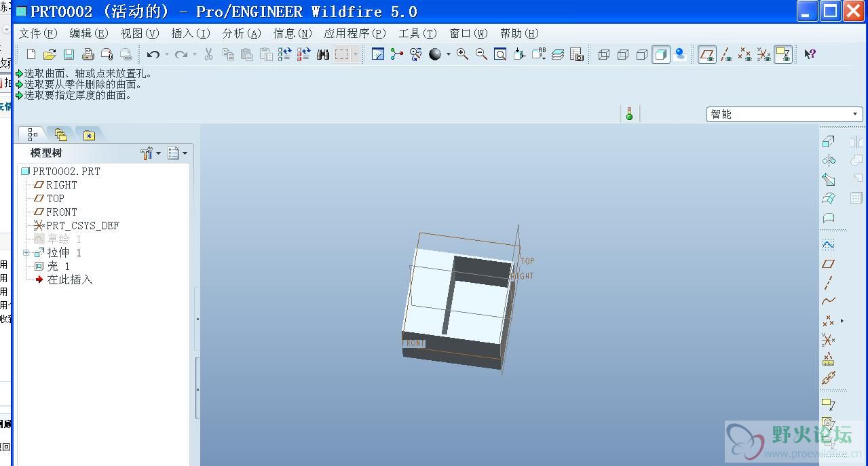Image resolution: width=868 pixels, height=466 pixels.
Task: Click the orient mode icon
Action: click(416, 54)
